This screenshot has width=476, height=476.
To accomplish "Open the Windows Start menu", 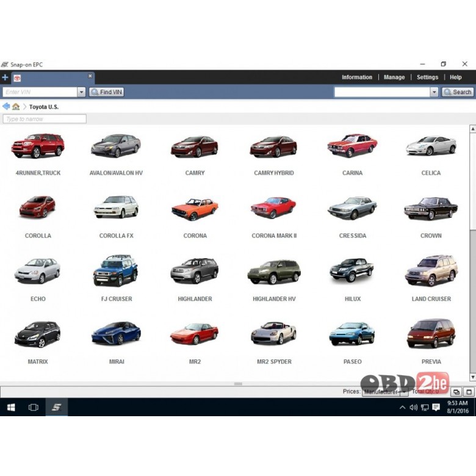I will coord(11,407).
